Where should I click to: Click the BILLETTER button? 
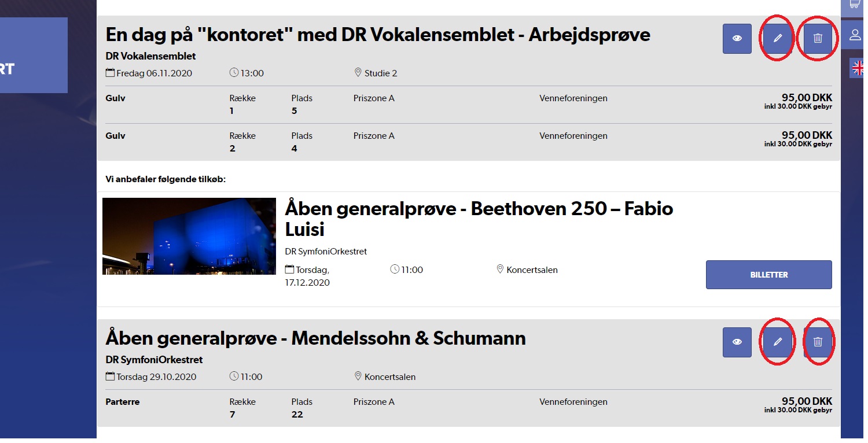tap(768, 275)
